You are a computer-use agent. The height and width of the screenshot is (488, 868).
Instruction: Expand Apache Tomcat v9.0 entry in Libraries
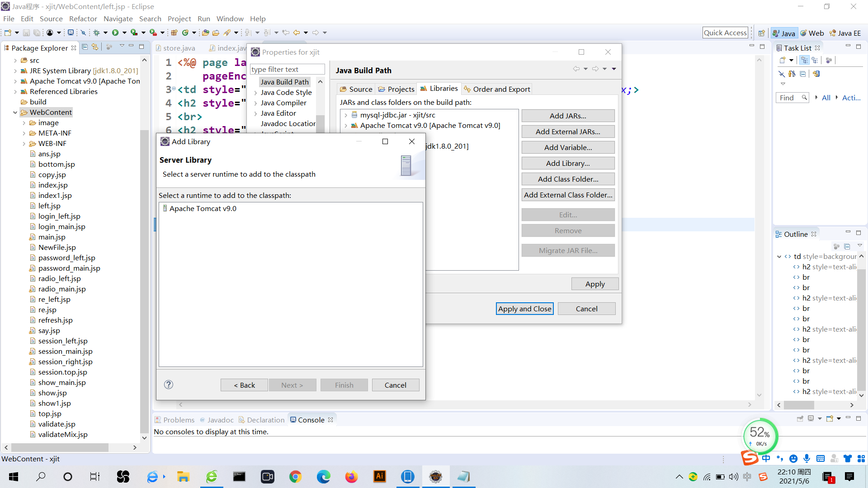[346, 126]
